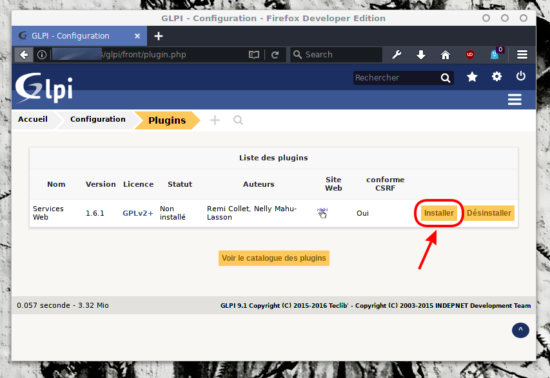
Task: Click the Rechercher input field
Action: 396,78
